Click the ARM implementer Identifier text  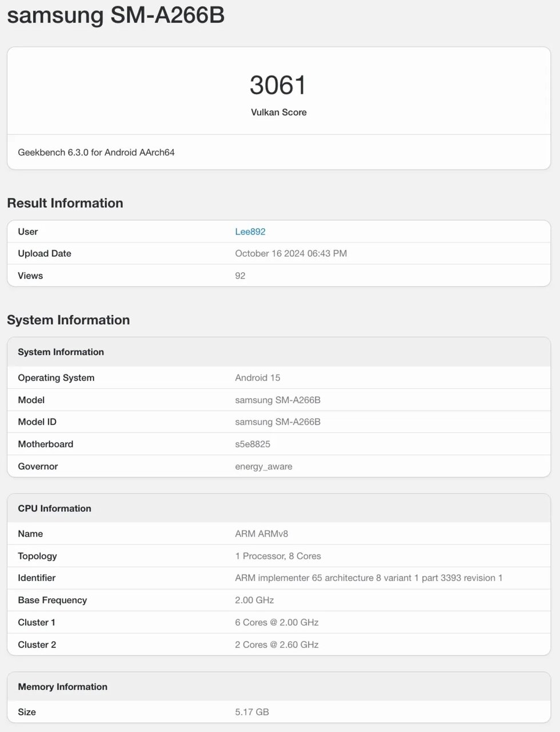(368, 578)
